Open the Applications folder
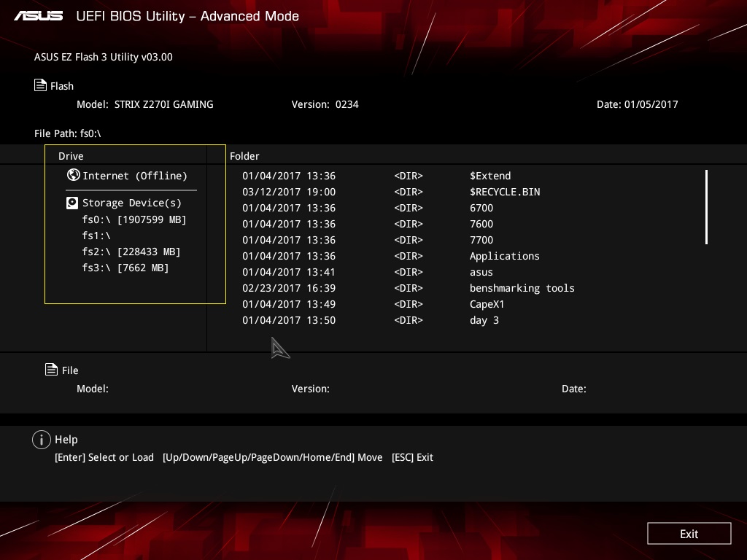747x560 pixels. (x=505, y=256)
